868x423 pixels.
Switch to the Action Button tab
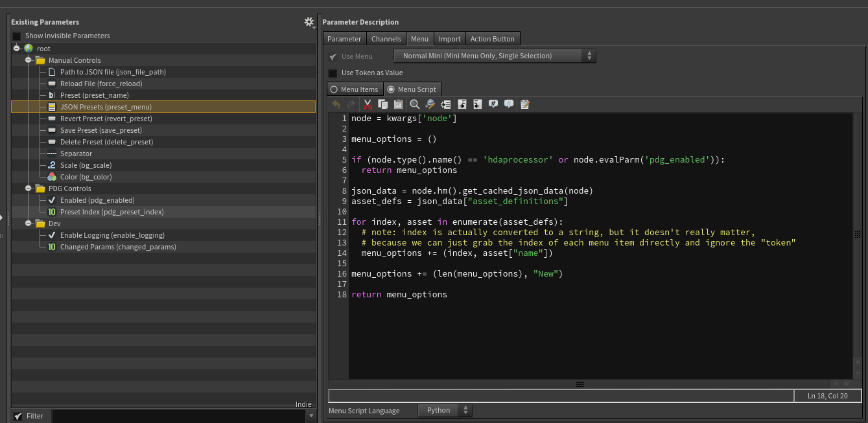pyautogui.click(x=492, y=39)
